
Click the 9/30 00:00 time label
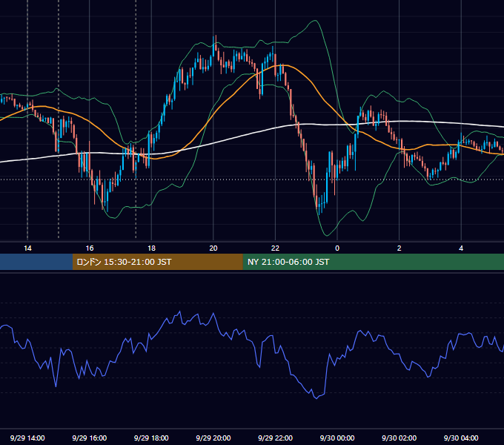(x=337, y=438)
